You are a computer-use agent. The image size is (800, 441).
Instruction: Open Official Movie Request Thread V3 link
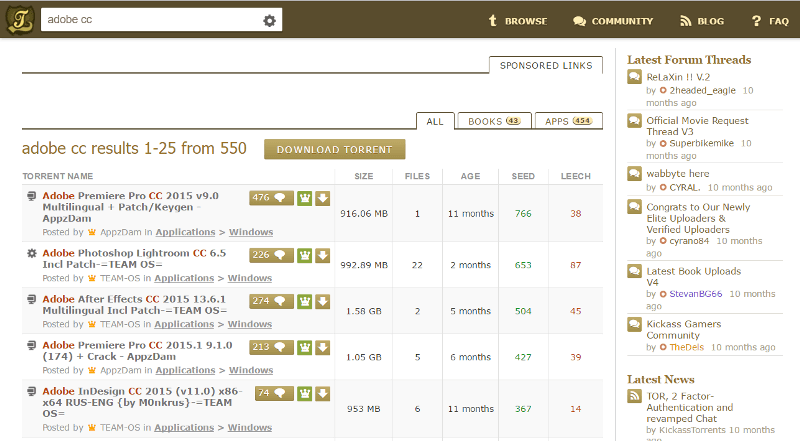click(x=698, y=126)
